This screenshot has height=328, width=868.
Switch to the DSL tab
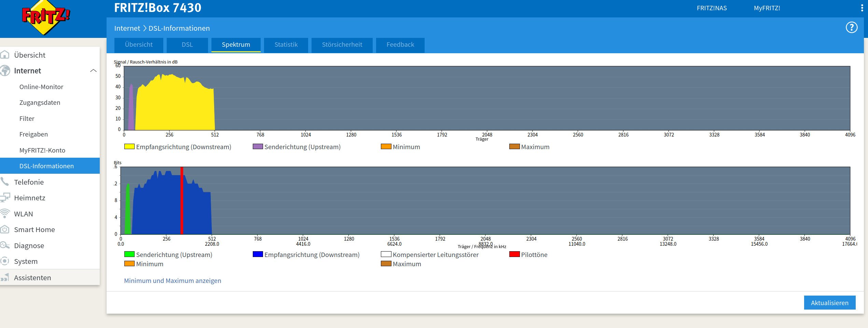187,45
